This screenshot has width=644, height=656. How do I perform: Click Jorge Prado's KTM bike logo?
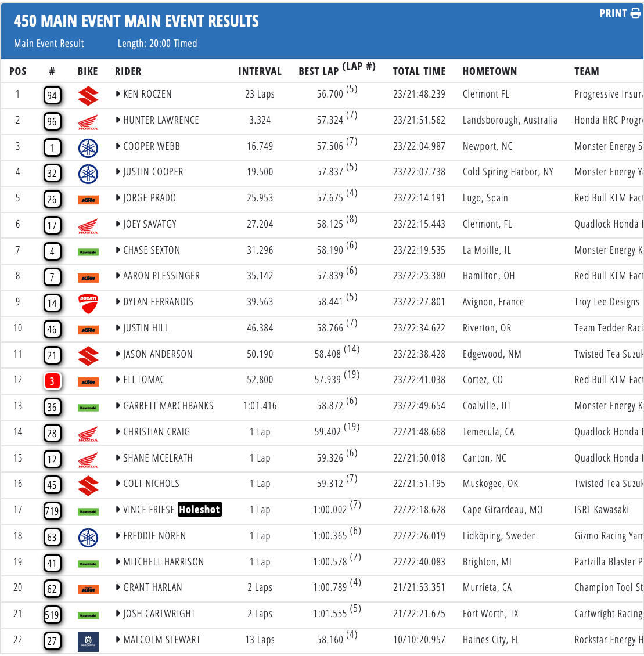(x=88, y=200)
